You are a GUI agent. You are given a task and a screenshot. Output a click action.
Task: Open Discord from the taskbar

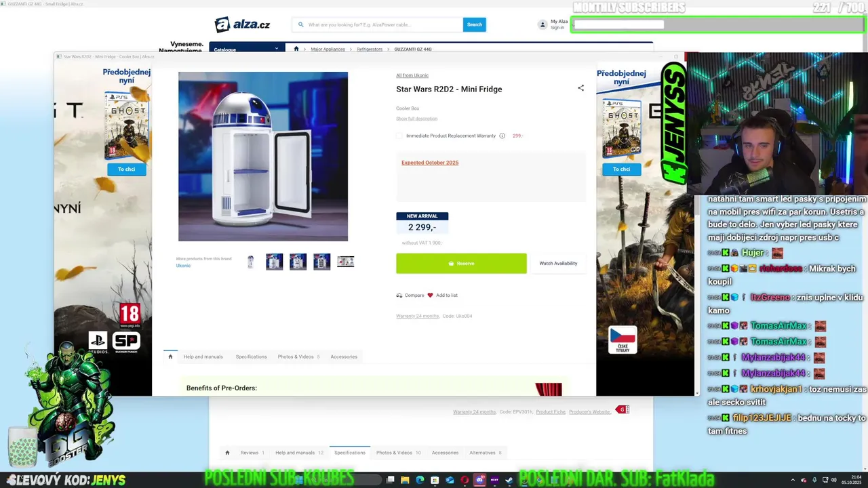pos(479,480)
